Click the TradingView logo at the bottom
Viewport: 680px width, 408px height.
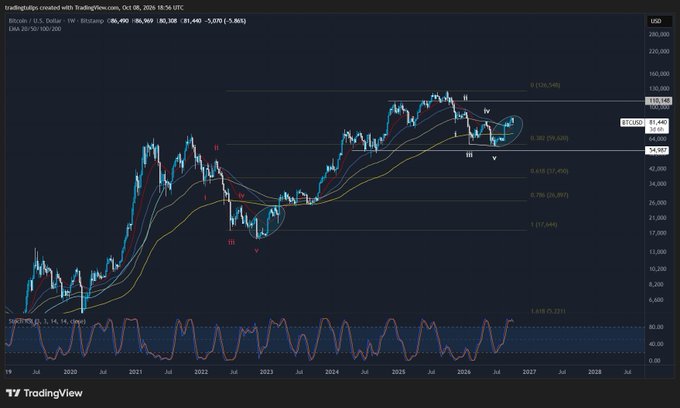click(44, 393)
